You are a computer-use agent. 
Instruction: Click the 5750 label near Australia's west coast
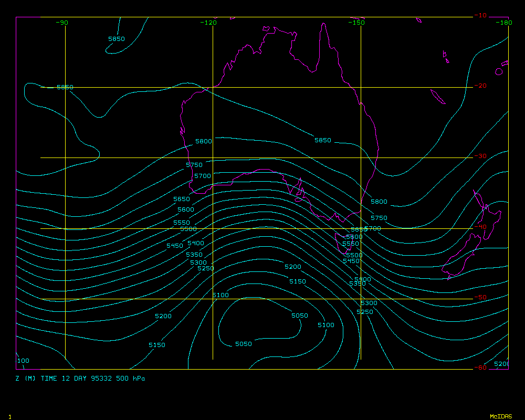[194, 165]
